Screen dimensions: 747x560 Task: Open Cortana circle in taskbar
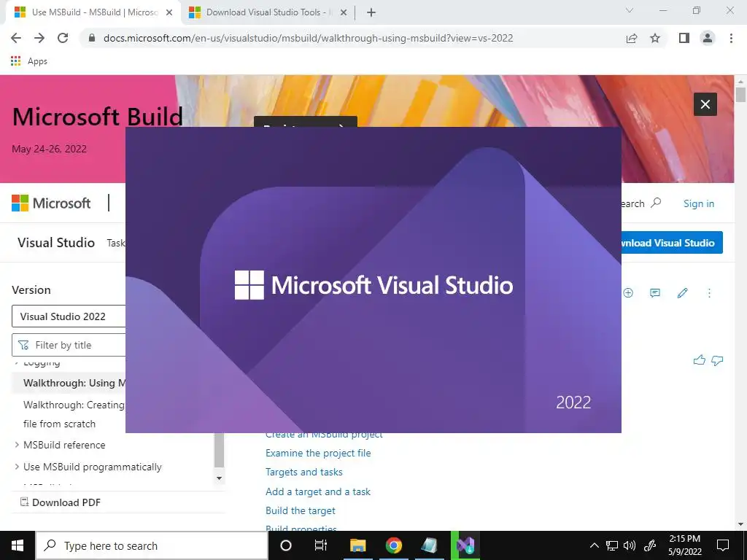286,545
